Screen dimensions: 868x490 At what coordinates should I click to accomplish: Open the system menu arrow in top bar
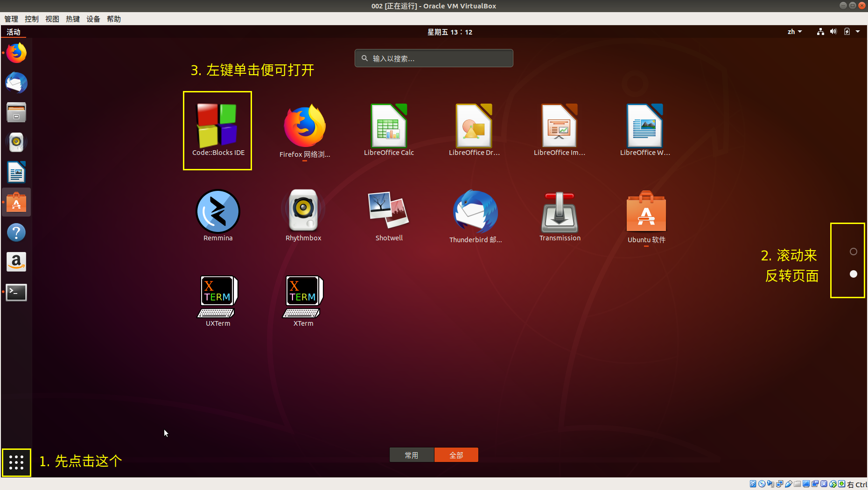858,32
